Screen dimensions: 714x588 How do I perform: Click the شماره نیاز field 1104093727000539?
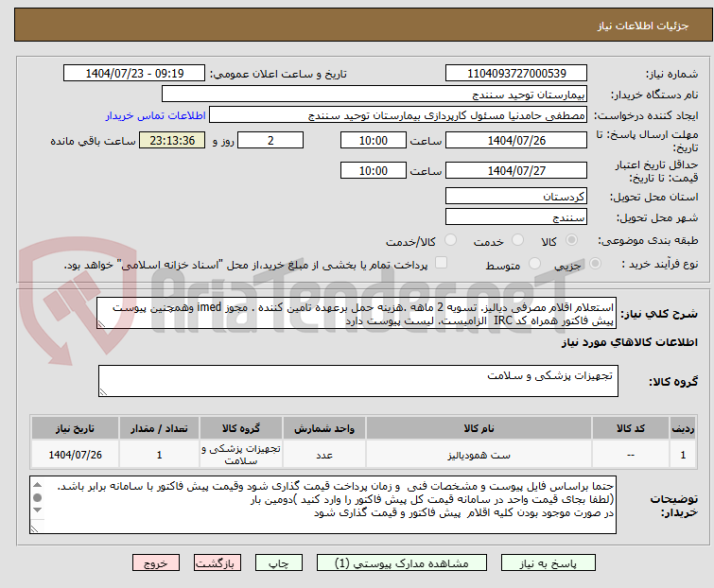click(516, 74)
